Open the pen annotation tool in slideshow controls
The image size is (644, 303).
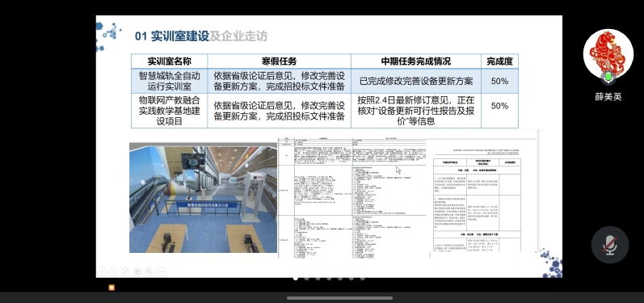pos(126,271)
